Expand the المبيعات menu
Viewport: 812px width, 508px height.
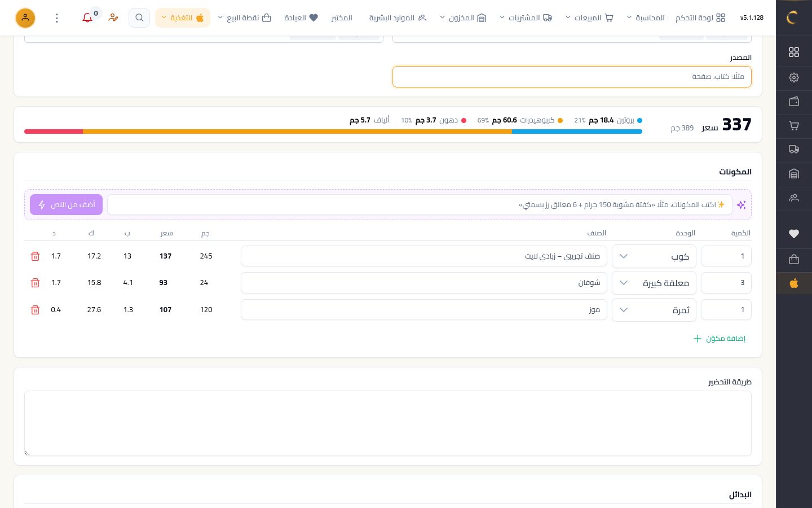click(589, 18)
